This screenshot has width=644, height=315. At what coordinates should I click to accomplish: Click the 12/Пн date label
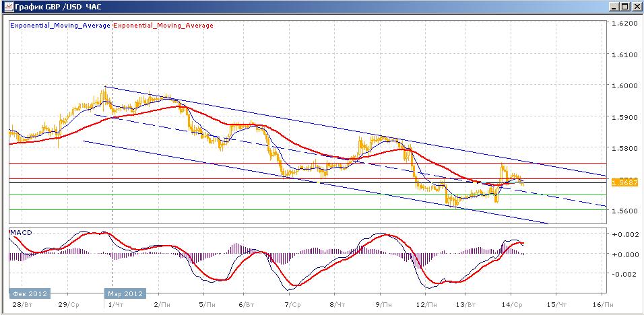pyautogui.click(x=425, y=305)
